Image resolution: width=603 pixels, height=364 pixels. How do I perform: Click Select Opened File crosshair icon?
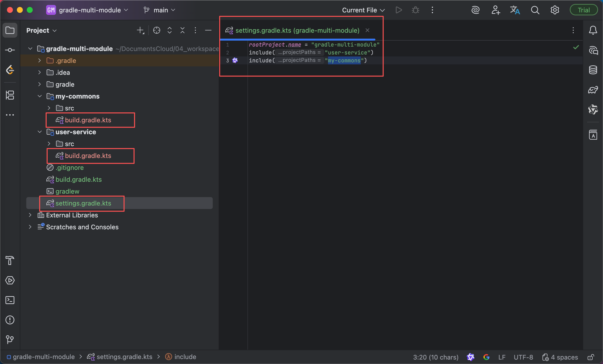157,30
